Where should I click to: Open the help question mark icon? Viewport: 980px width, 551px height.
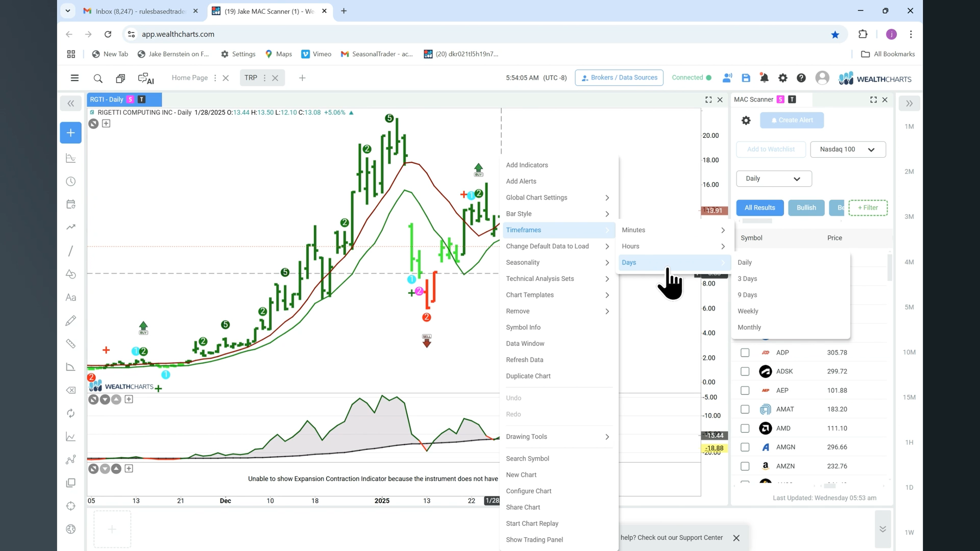coord(801,78)
